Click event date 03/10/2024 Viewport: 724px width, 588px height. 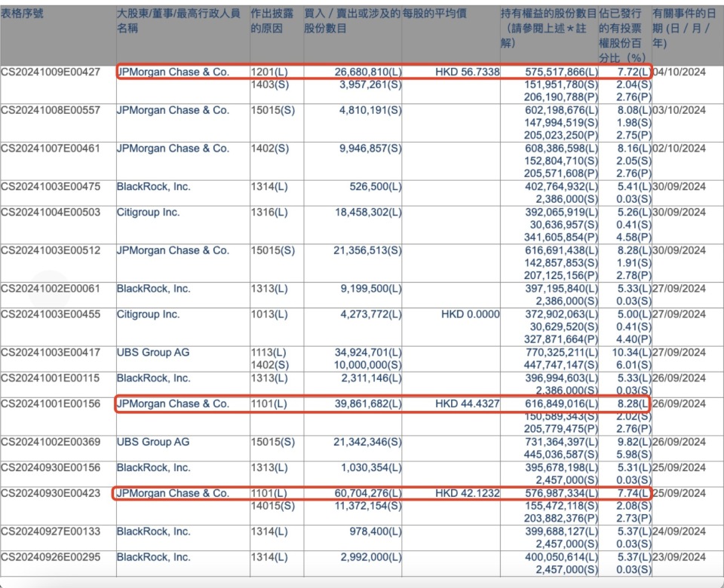point(680,110)
